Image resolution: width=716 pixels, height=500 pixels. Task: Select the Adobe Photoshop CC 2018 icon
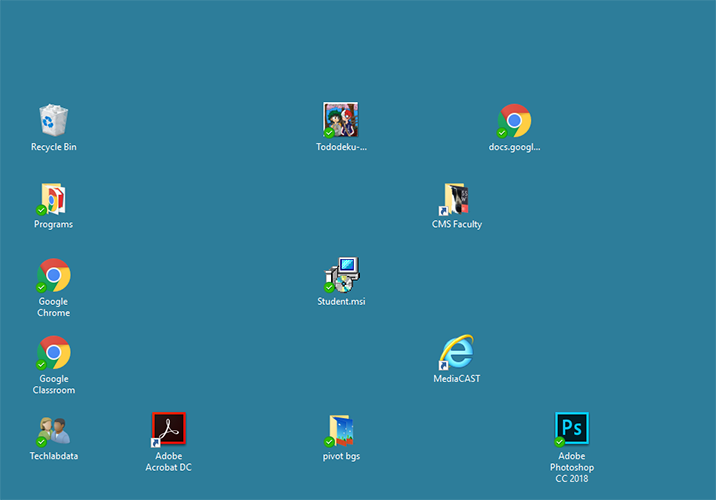coord(572,429)
